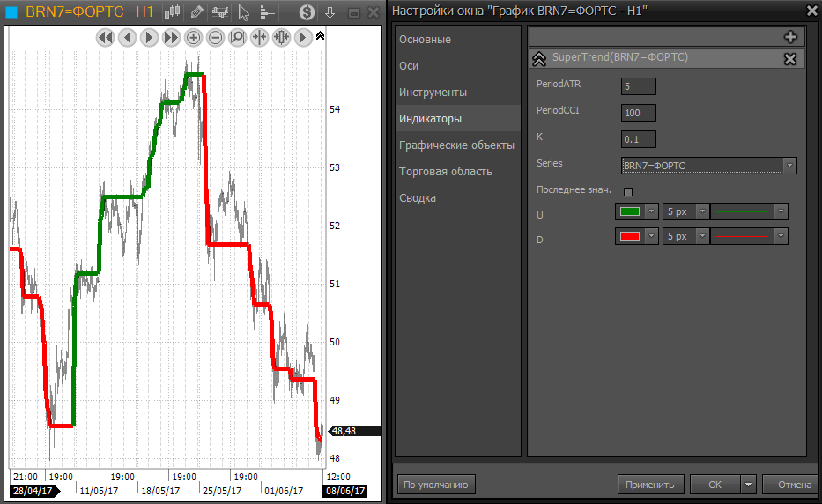Image resolution: width=822 pixels, height=504 pixels.
Task: Click the candlestick chart type icon
Action: pos(173,12)
